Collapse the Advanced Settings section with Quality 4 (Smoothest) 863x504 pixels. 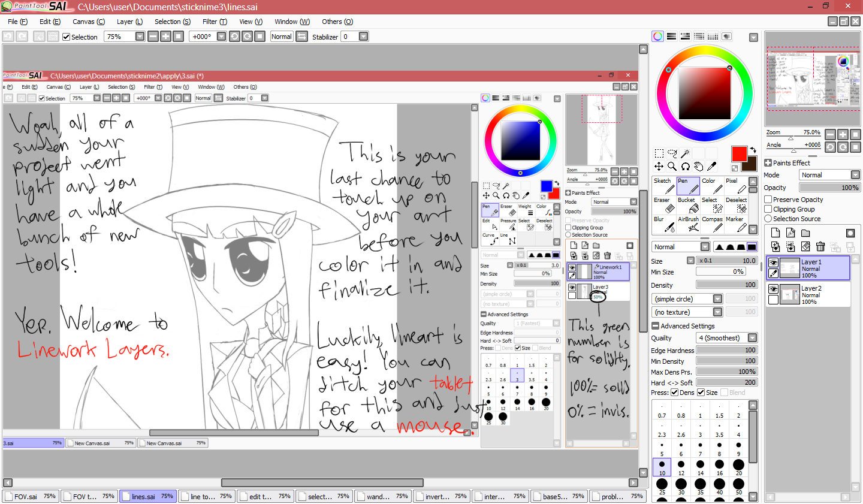tap(656, 326)
